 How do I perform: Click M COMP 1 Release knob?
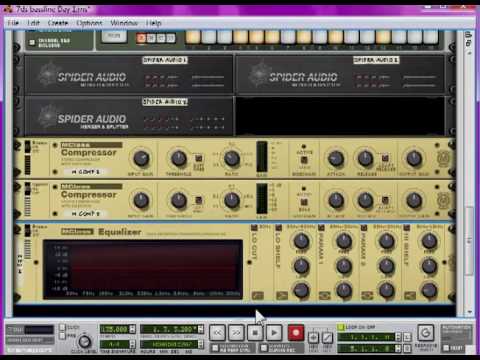[x=365, y=159]
